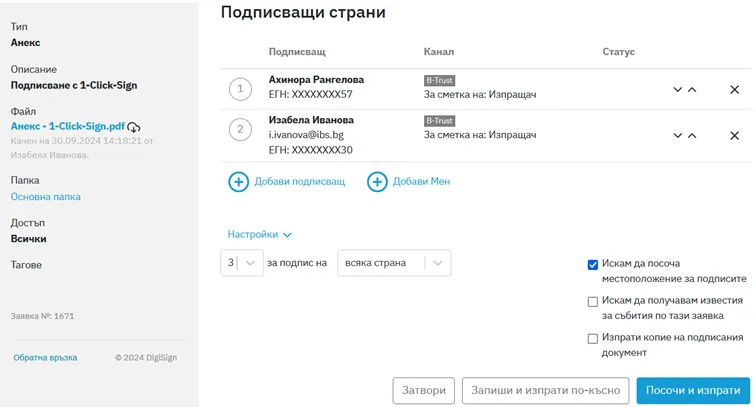Select name Изабела Иванова
Screen dimensions: 756x407
pyautogui.click(x=311, y=120)
